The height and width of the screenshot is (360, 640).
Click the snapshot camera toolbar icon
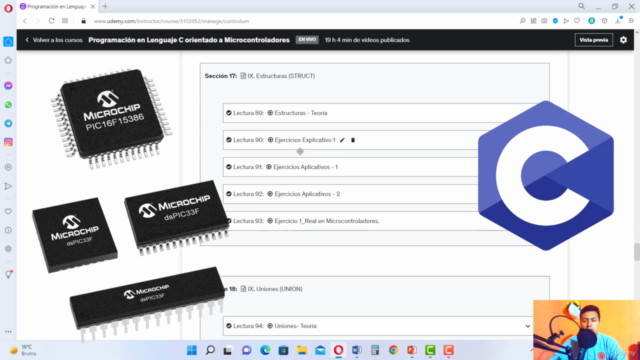pyautogui.click(x=544, y=21)
